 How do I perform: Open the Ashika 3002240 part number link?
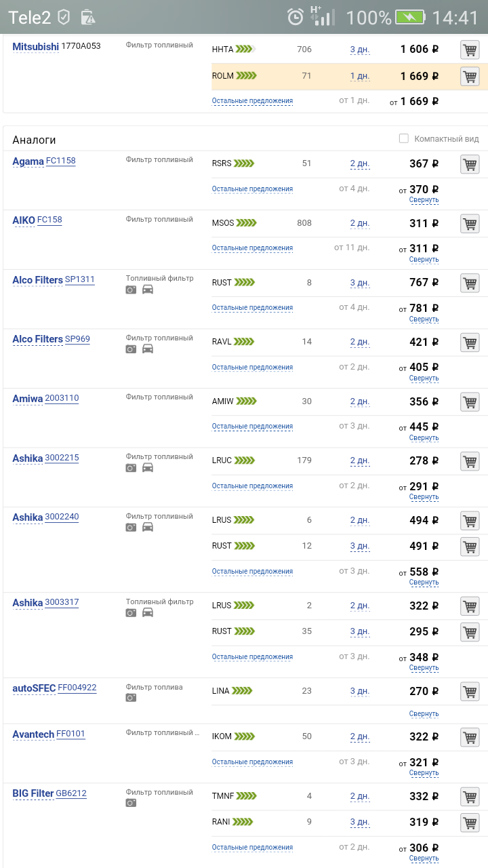tap(62, 517)
